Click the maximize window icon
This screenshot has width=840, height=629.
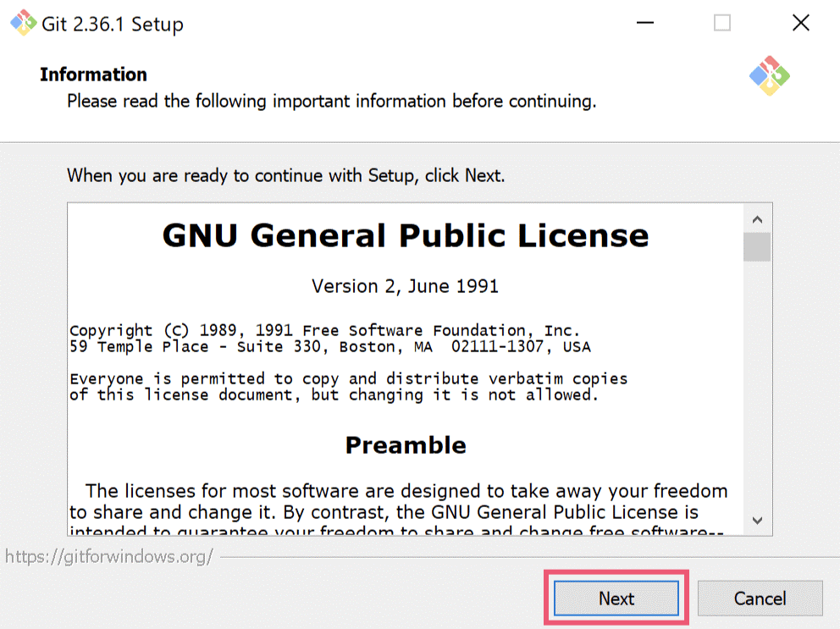(x=721, y=23)
